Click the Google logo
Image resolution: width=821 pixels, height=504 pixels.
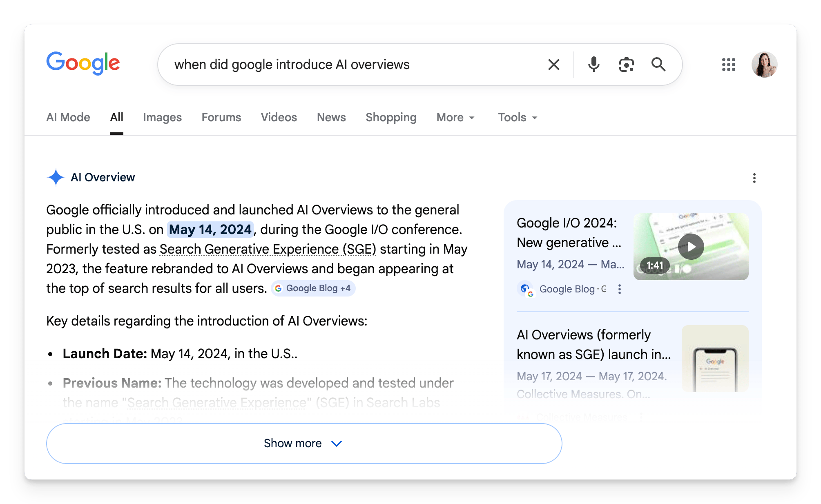click(83, 63)
